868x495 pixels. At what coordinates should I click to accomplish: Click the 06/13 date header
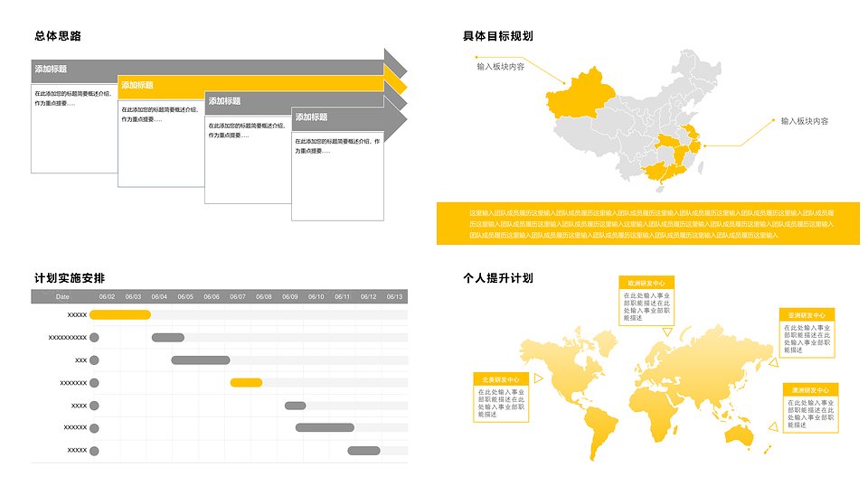(x=395, y=297)
